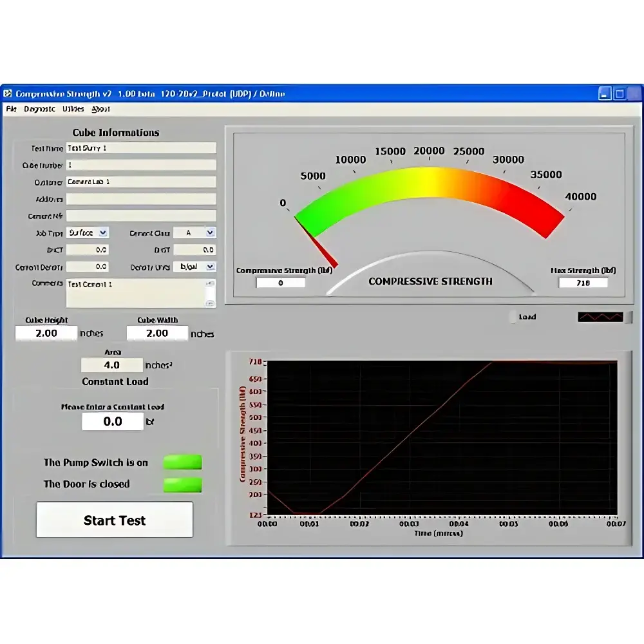Minimize the Compressive Strength window
This screenshot has height=644, width=644.
[605, 94]
